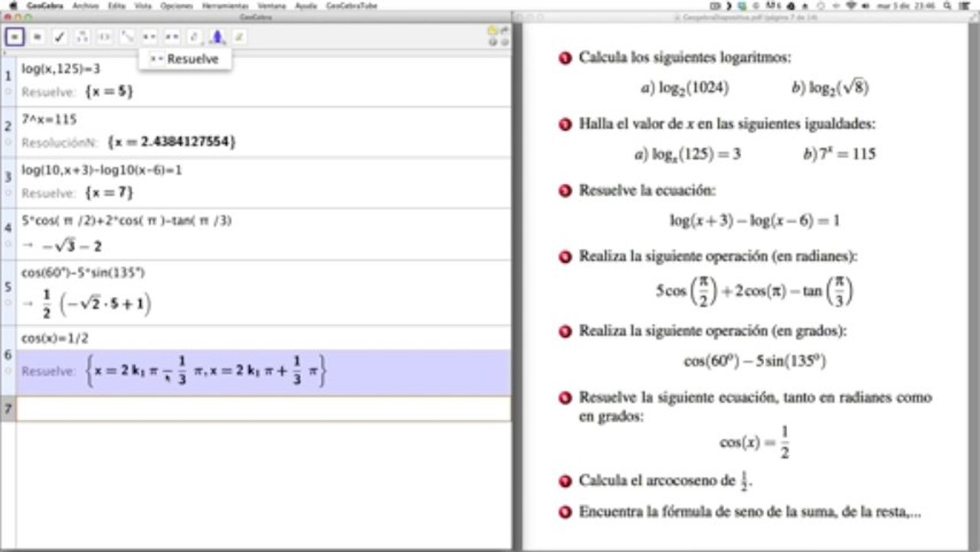Click 'Calcula el arcocoseno de' line in PDF

point(666,481)
